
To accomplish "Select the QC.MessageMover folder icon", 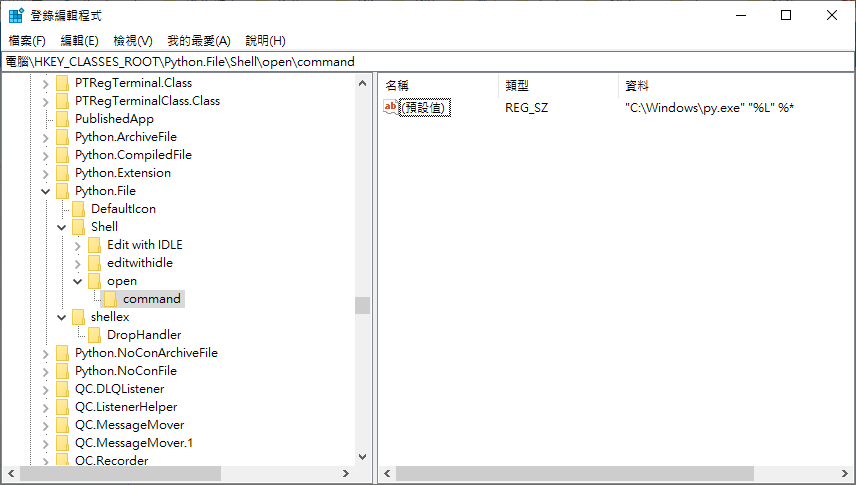I will click(63, 425).
